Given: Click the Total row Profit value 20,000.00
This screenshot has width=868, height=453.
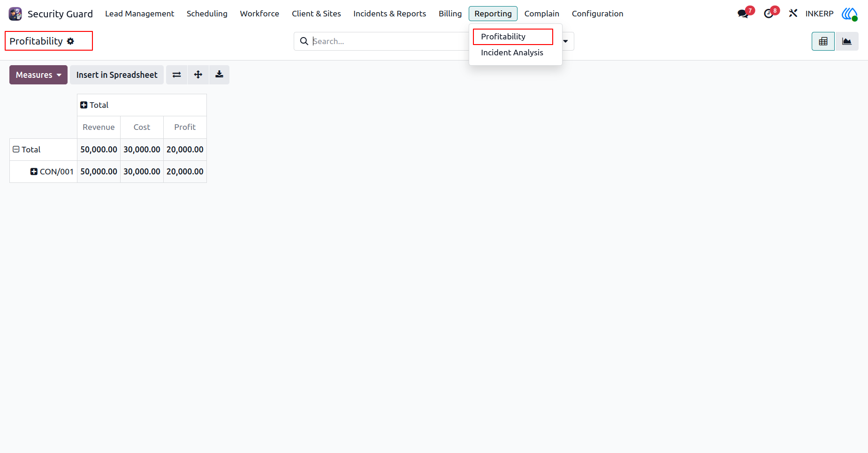Looking at the screenshot, I should [x=185, y=150].
